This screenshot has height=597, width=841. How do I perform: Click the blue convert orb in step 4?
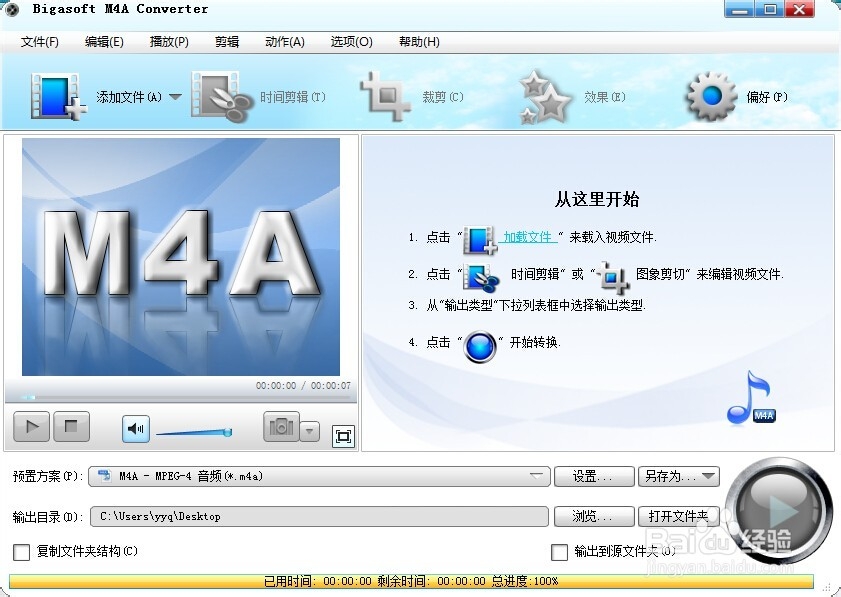pos(480,347)
